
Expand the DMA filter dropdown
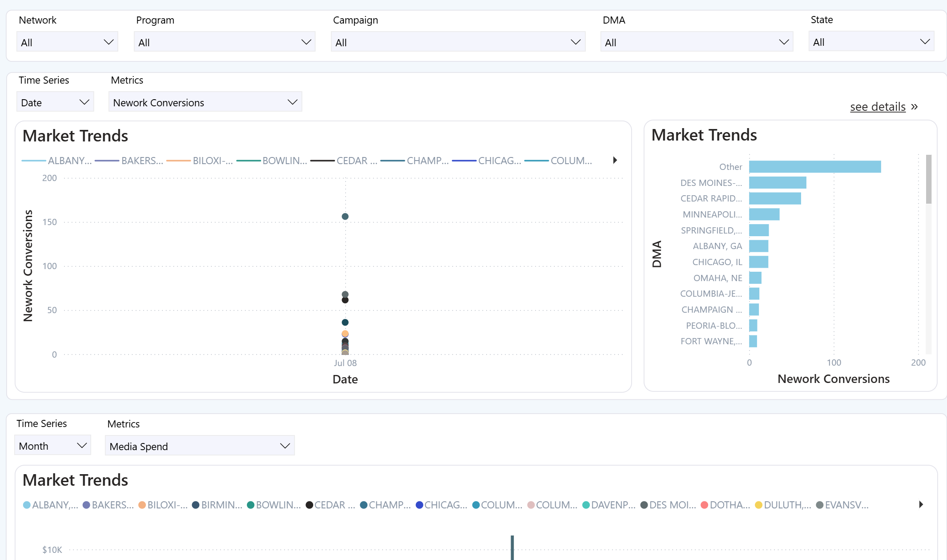696,42
